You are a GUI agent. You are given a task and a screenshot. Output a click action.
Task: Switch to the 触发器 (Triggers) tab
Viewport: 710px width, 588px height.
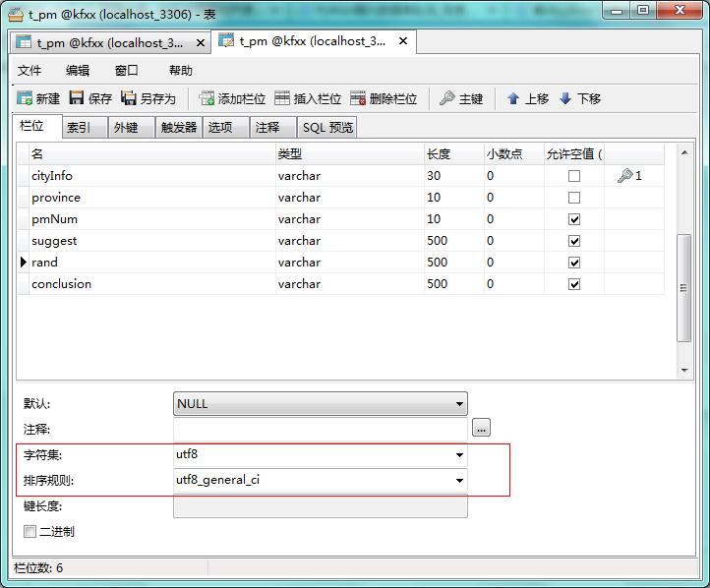click(179, 128)
